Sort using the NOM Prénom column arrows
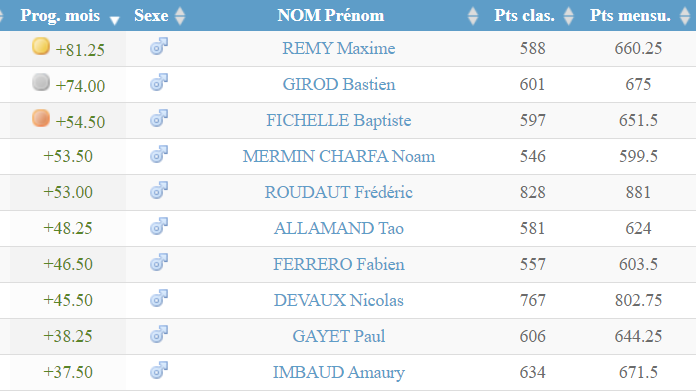The height and width of the screenshot is (391, 696). coord(473,16)
